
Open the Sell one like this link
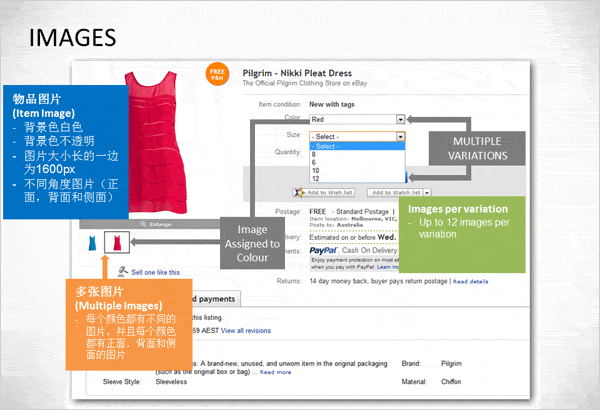(x=155, y=273)
